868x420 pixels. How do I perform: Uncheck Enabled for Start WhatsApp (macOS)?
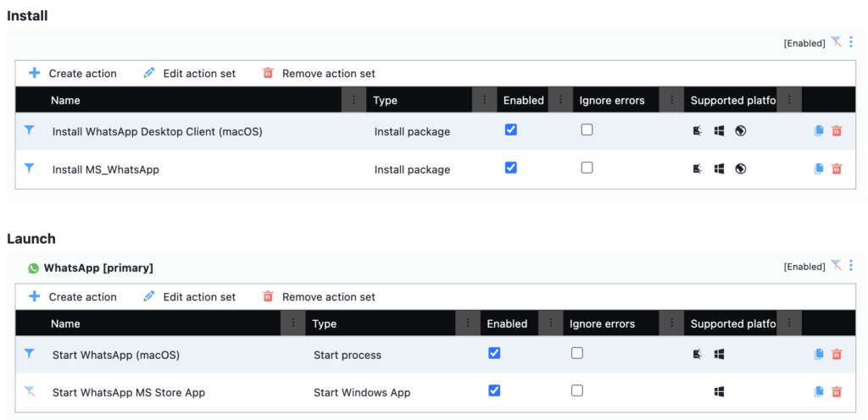494,353
